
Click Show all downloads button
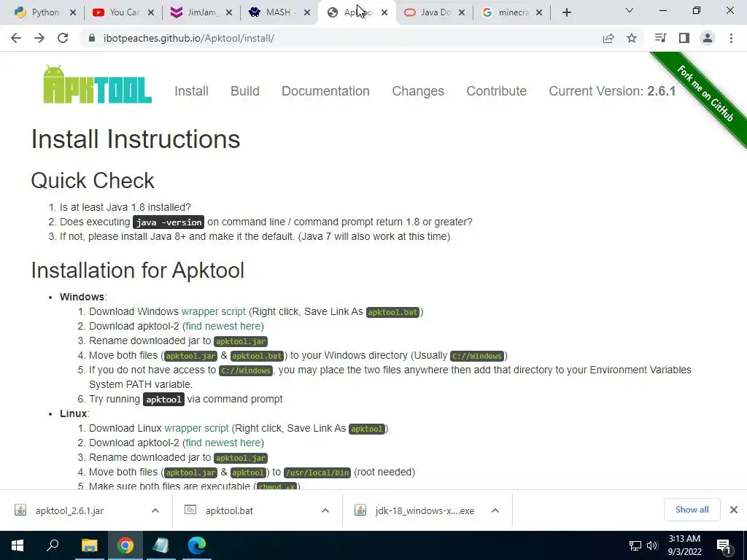click(x=692, y=510)
